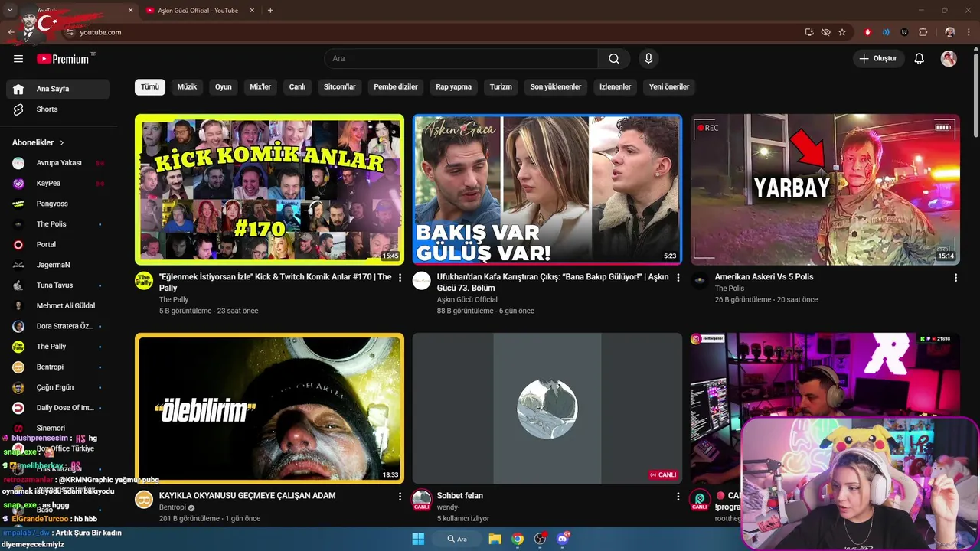
Task: Open more options for Amerikan Askeri video
Action: 955,278
